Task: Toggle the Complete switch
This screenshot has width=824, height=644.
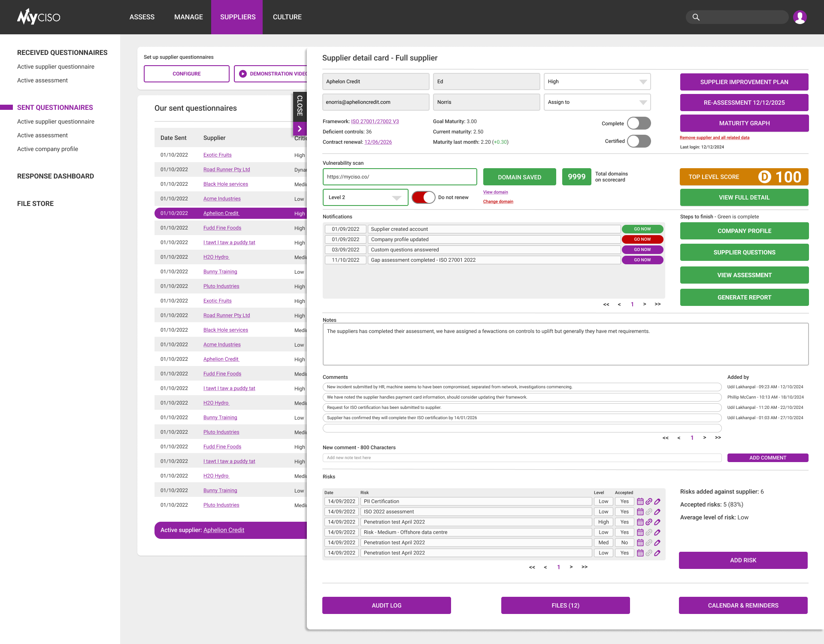Action: [x=639, y=124]
